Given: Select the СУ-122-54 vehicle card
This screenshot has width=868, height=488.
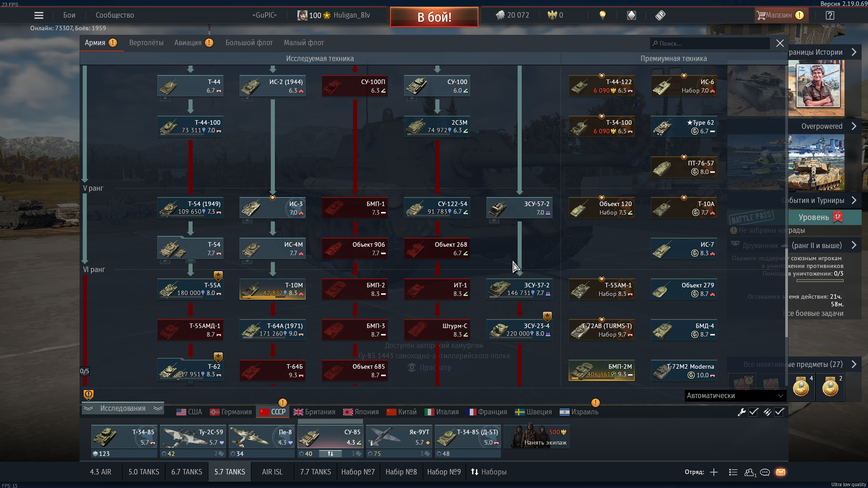Looking at the screenshot, I should [x=437, y=208].
